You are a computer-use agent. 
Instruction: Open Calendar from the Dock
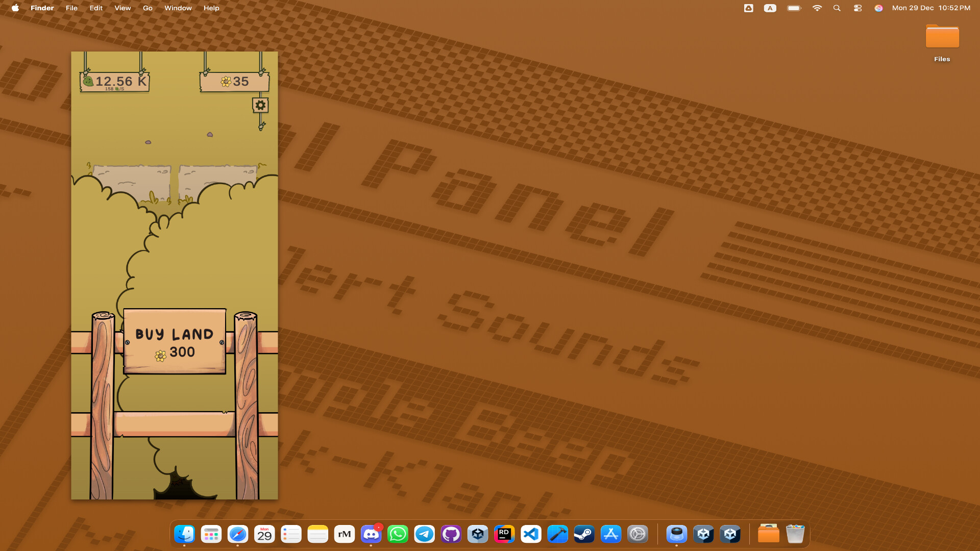(264, 534)
